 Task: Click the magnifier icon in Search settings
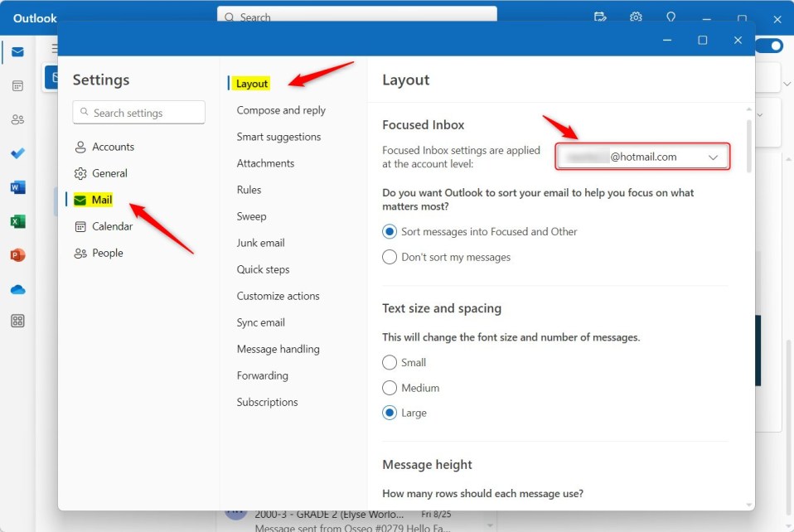tap(84, 112)
